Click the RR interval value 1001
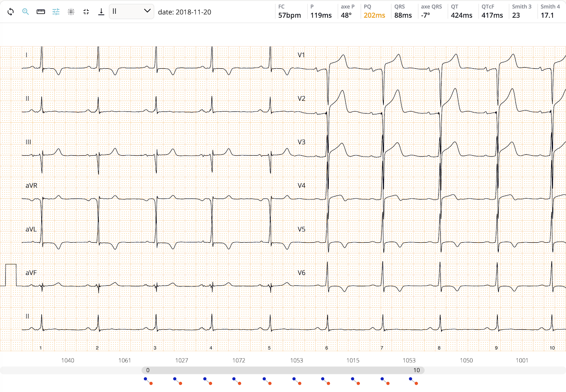 pyautogui.click(x=522, y=360)
